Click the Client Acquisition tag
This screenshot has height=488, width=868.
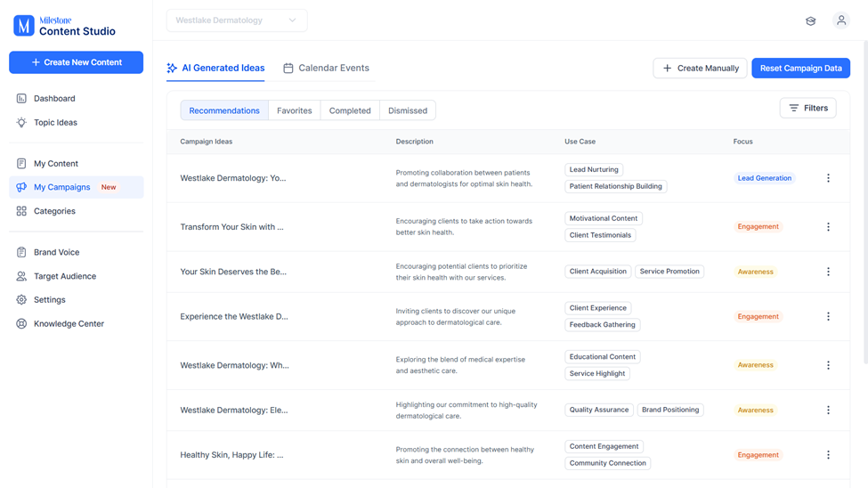point(598,272)
